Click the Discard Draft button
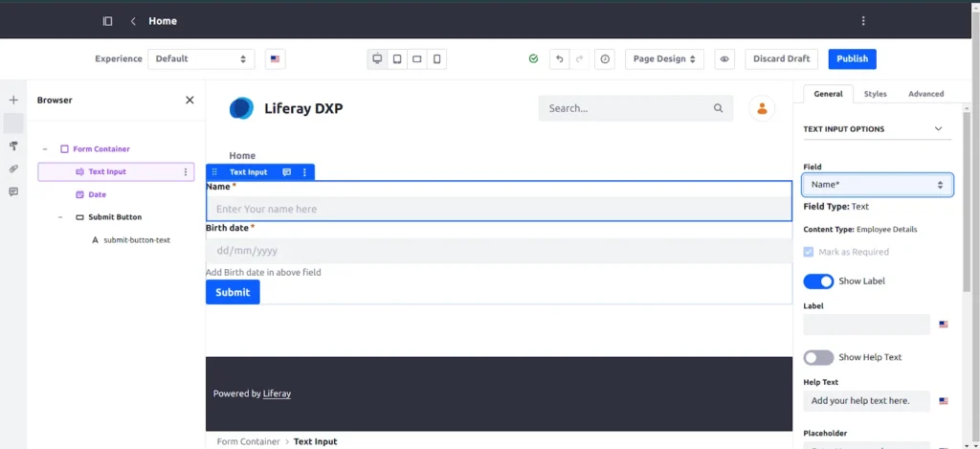 pyautogui.click(x=781, y=58)
